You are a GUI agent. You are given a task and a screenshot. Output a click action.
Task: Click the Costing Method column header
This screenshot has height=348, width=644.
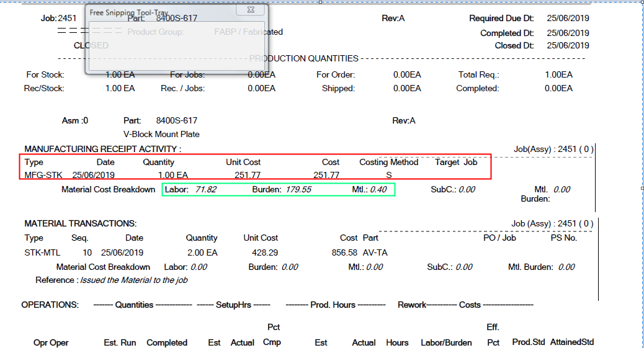click(389, 162)
